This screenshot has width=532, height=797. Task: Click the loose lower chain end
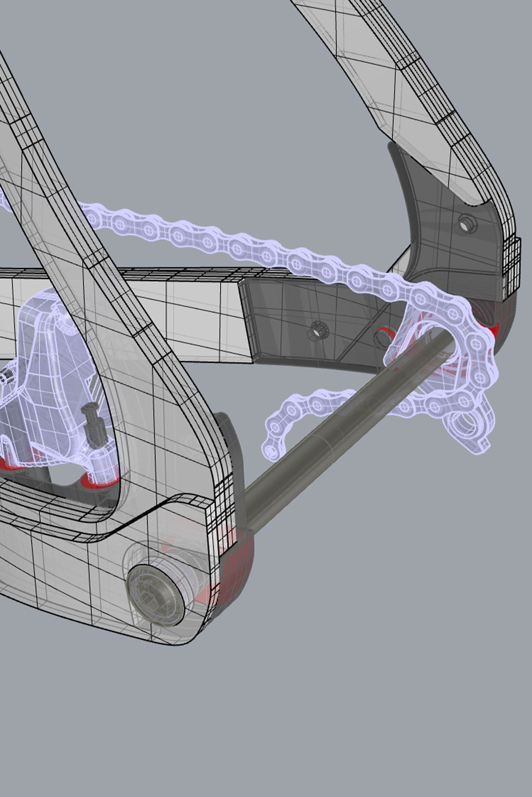(271, 448)
